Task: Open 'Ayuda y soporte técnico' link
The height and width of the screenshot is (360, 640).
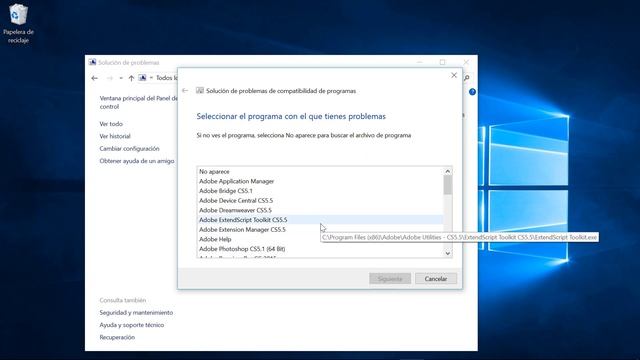Action: pos(131,325)
